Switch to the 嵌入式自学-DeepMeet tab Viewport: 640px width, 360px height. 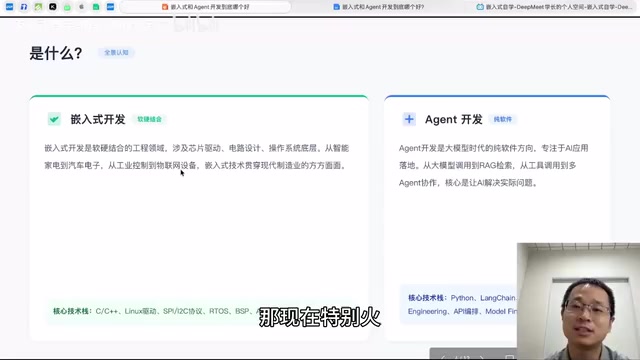tap(555, 7)
